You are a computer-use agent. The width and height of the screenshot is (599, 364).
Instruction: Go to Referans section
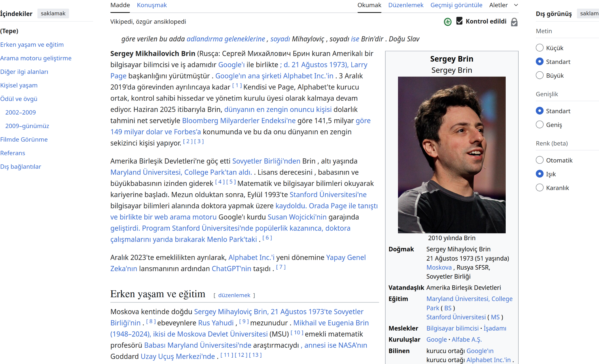(x=13, y=153)
